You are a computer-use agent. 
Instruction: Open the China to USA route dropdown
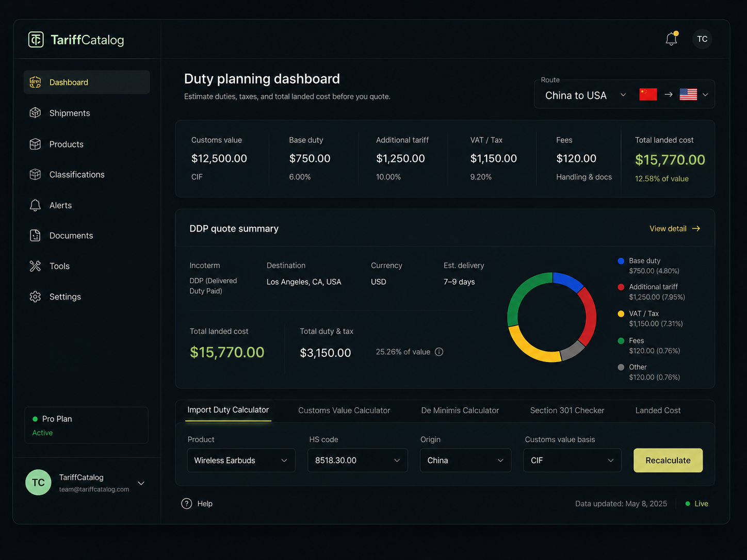coord(586,95)
